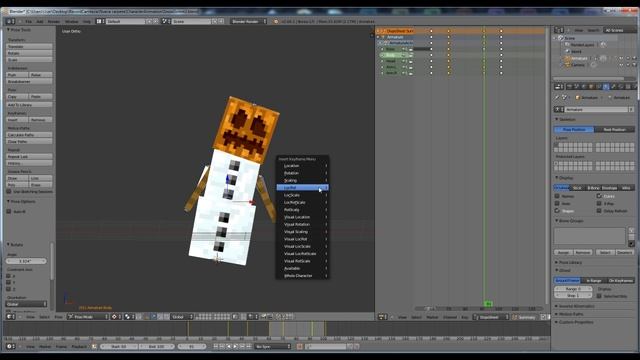The height and width of the screenshot is (360, 640).
Task: Click the Angle value slider field
Action: tap(27, 261)
